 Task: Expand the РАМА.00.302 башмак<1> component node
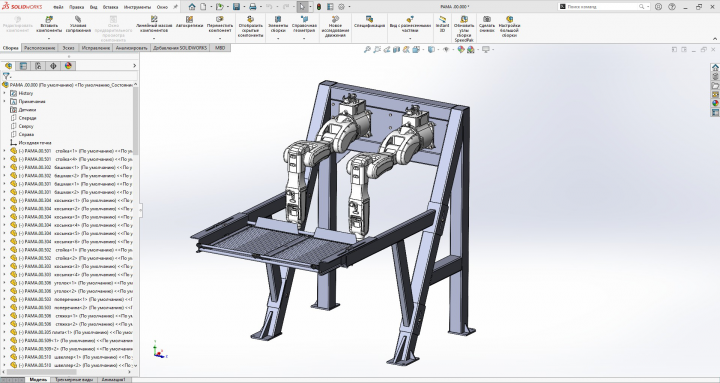click(x=5, y=167)
